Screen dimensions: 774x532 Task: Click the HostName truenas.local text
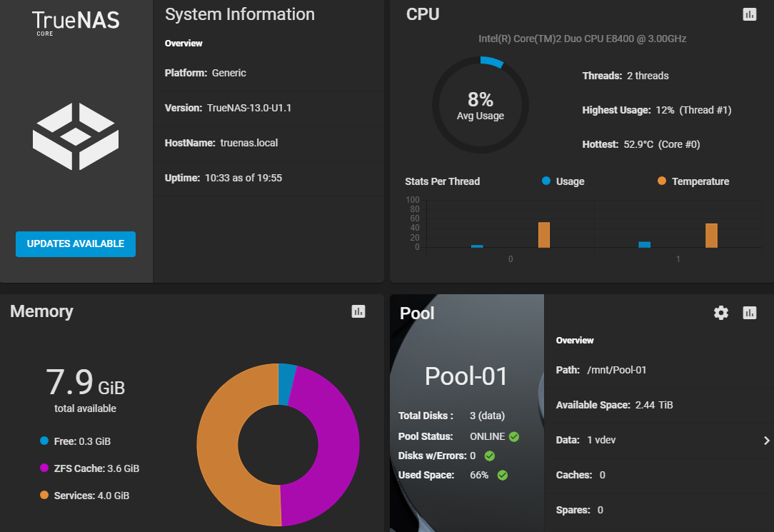pos(221,143)
